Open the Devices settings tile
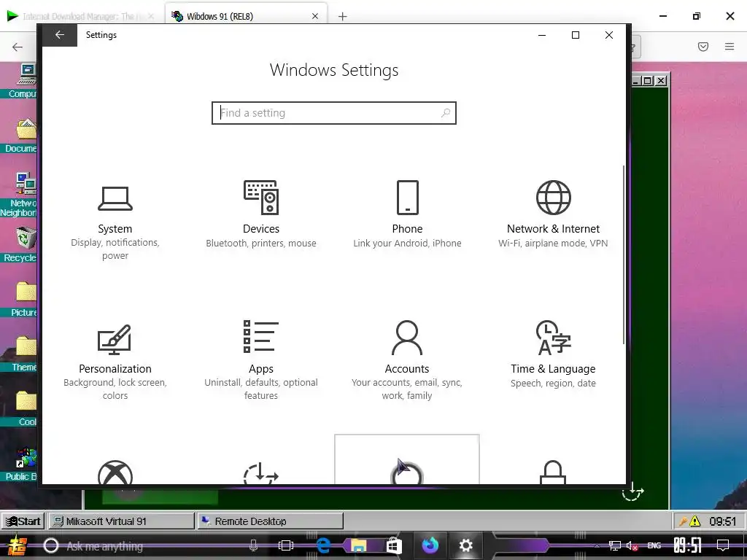 [x=261, y=214]
